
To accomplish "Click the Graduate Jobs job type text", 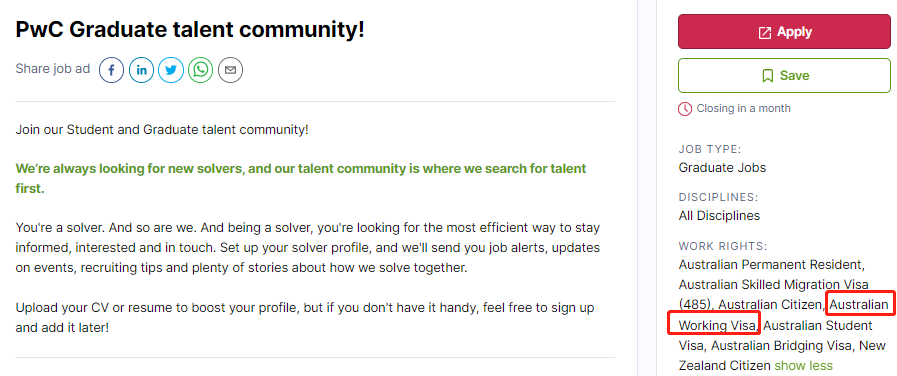I will pos(722,168).
